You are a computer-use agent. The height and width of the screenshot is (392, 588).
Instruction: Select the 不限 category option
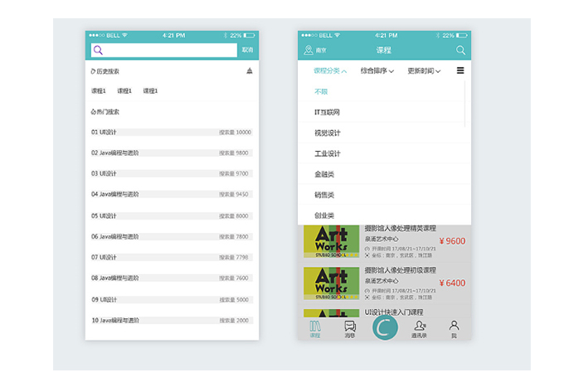pyautogui.click(x=320, y=91)
